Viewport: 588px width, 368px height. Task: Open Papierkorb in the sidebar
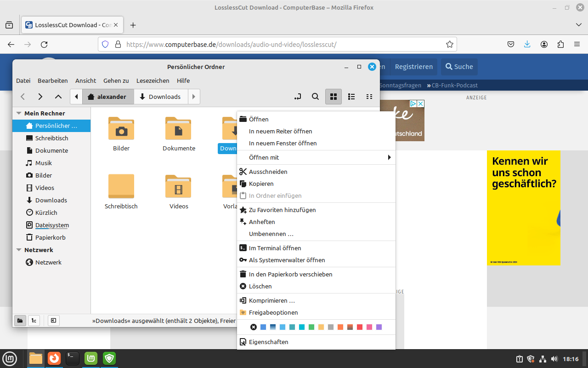[51, 237]
